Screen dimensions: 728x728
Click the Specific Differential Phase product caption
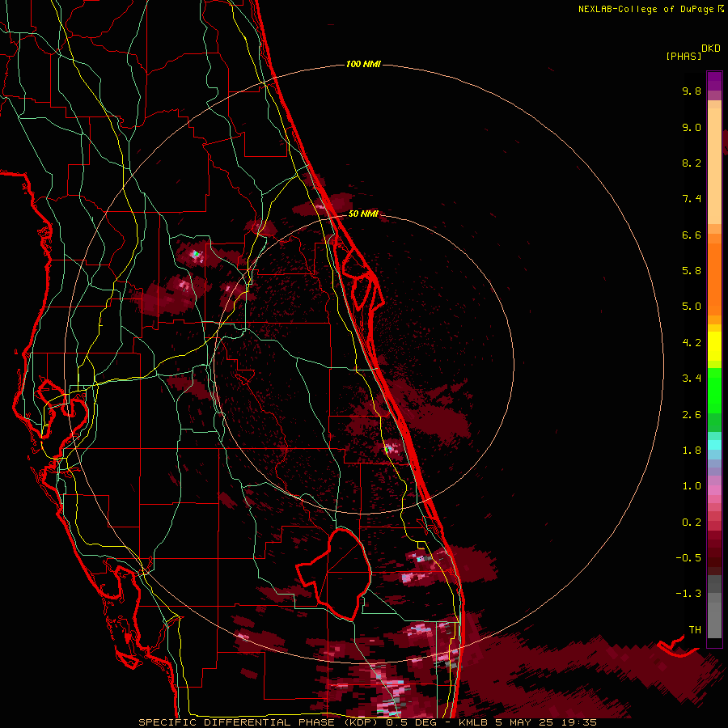click(367, 722)
